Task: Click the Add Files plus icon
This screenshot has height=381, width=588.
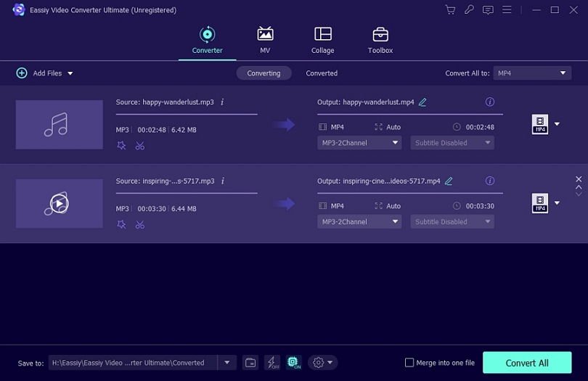Action: click(21, 73)
